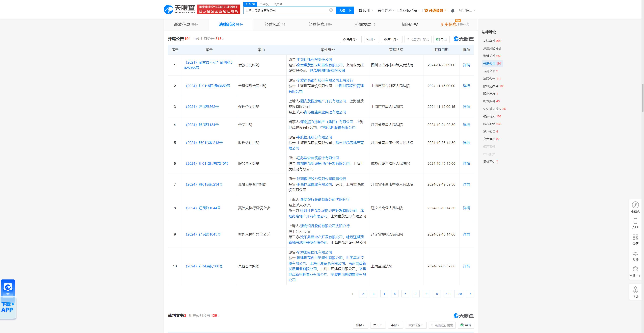Export 裁判文书 list with 导出 button
Image resolution: width=644 pixels, height=333 pixels.
coord(466,325)
